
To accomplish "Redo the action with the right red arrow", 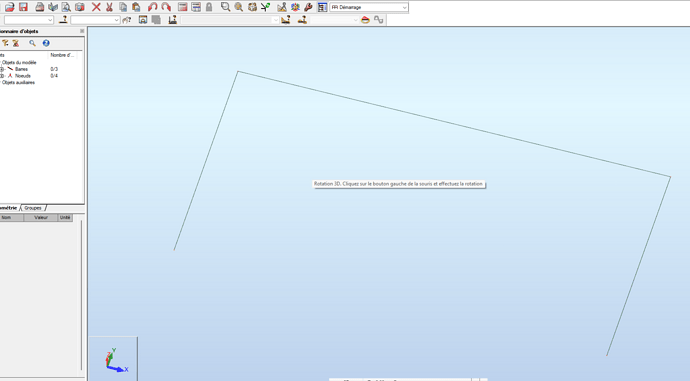I will click(166, 7).
